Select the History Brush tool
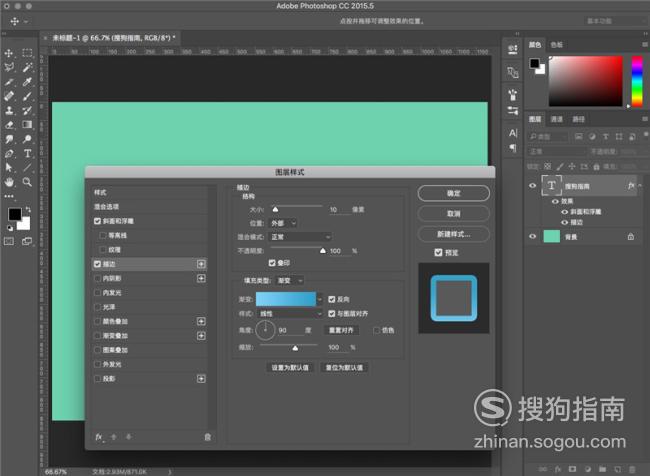Viewport: 650px width, 476px height. 27,110
